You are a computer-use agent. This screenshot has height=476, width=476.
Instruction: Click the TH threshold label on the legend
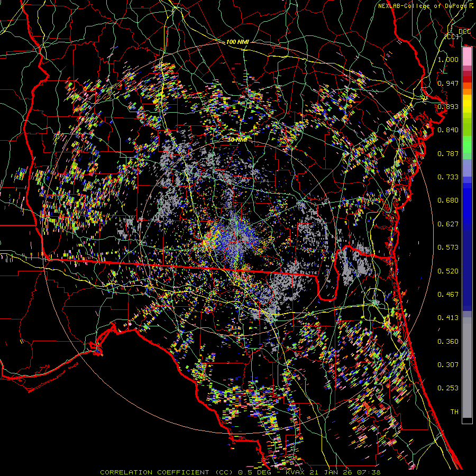click(454, 412)
